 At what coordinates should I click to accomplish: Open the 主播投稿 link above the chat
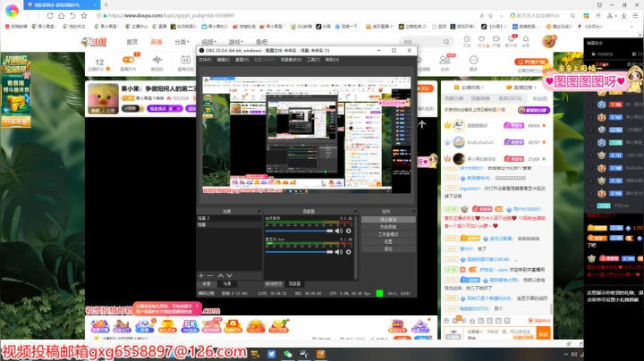pyautogui.click(x=469, y=88)
